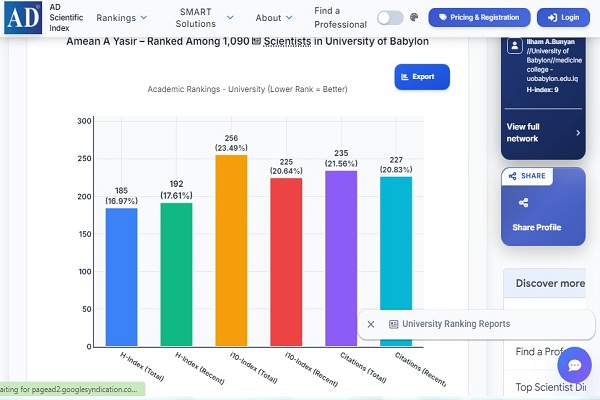Click the SHARE tab icon

click(x=512, y=176)
